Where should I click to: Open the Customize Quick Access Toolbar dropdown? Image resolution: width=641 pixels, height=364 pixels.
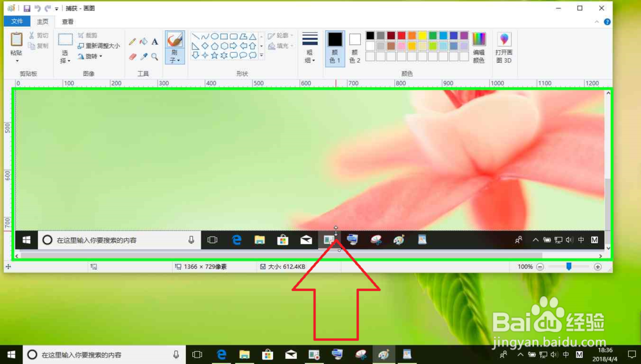(56, 8)
